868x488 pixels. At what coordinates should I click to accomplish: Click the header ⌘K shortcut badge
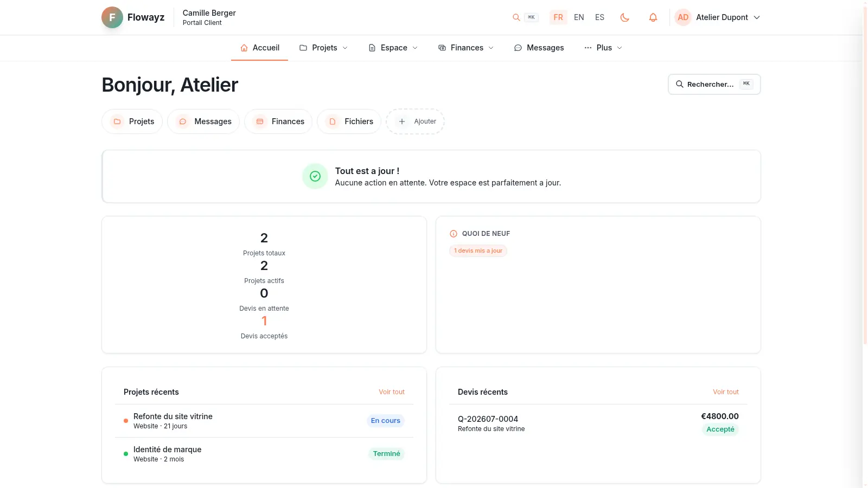pos(531,17)
